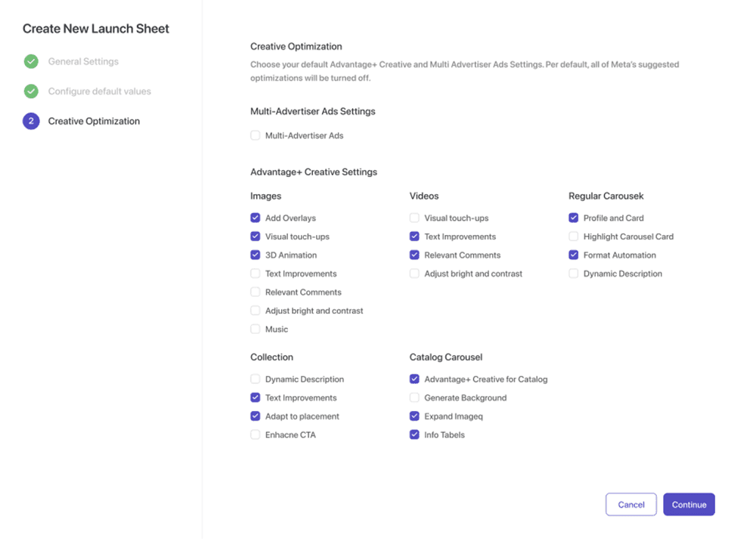756x541 pixels.
Task: Go to Configure default values step
Action: (x=99, y=91)
